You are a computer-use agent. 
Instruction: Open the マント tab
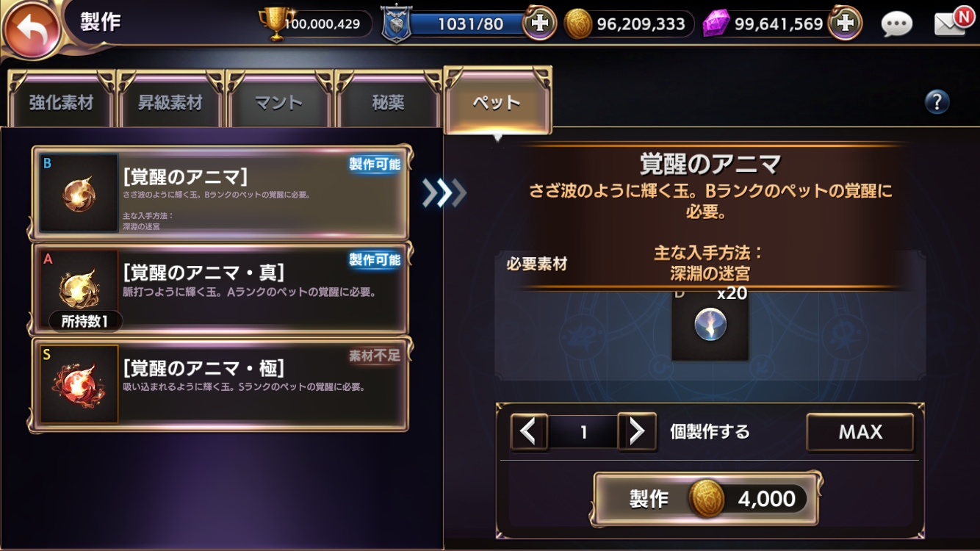(x=279, y=101)
